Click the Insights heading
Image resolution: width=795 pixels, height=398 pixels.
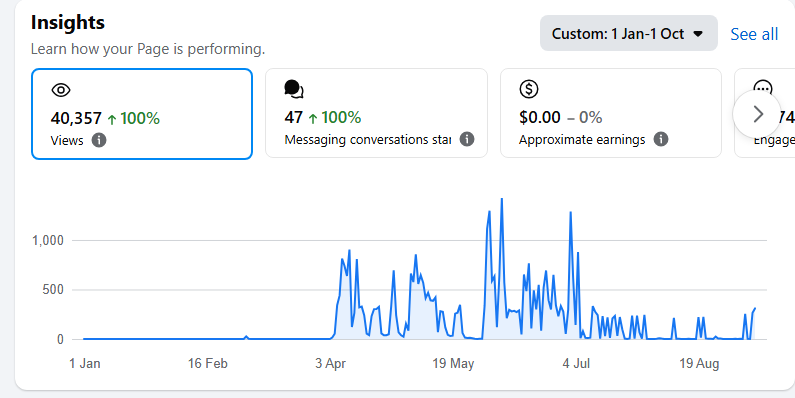point(67,22)
